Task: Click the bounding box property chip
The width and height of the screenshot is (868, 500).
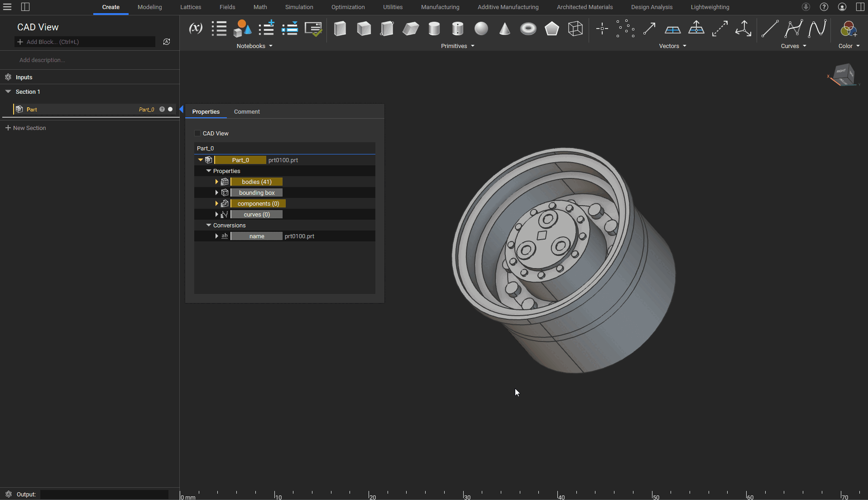Action: 257,193
